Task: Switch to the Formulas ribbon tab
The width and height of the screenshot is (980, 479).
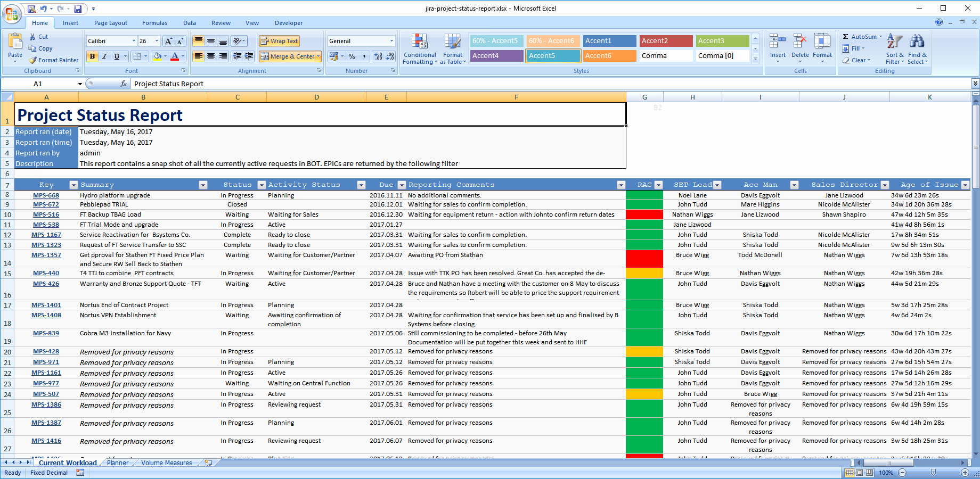Action: tap(154, 23)
